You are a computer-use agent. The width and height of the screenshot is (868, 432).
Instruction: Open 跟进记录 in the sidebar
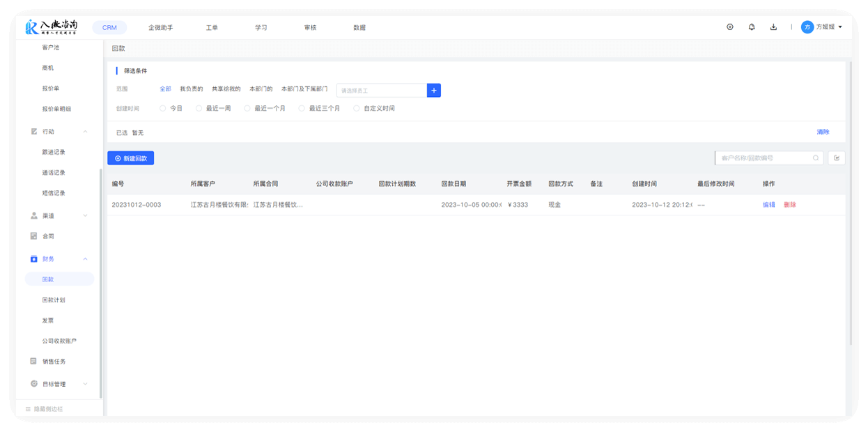tap(54, 152)
